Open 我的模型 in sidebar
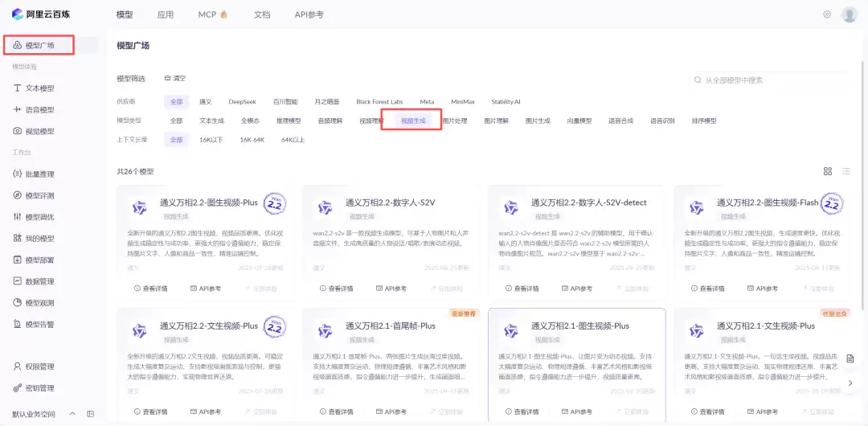 (x=35, y=238)
